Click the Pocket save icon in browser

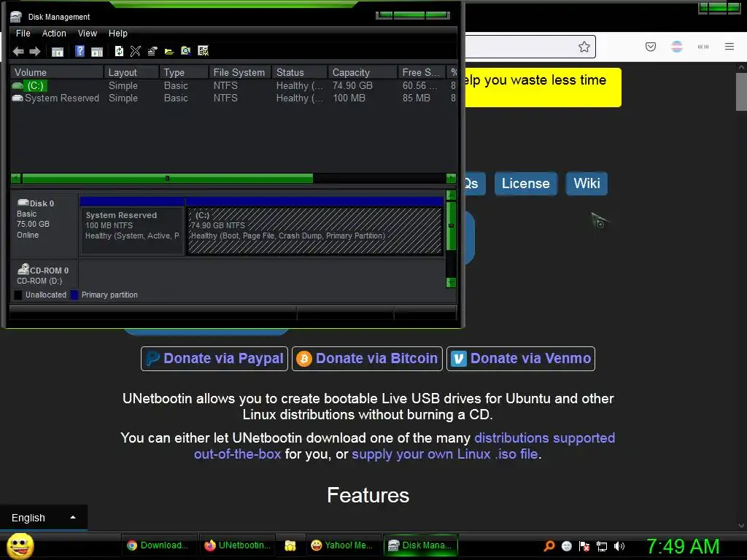pyautogui.click(x=650, y=47)
